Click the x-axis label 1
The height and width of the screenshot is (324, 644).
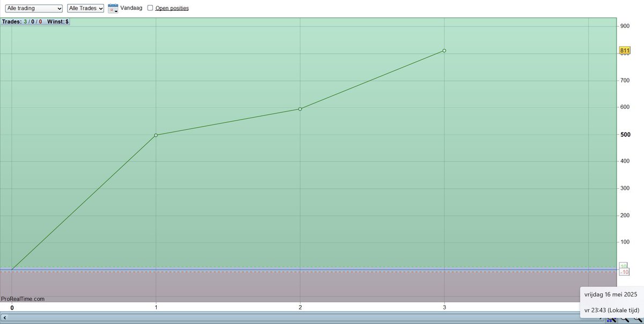[x=156, y=307]
